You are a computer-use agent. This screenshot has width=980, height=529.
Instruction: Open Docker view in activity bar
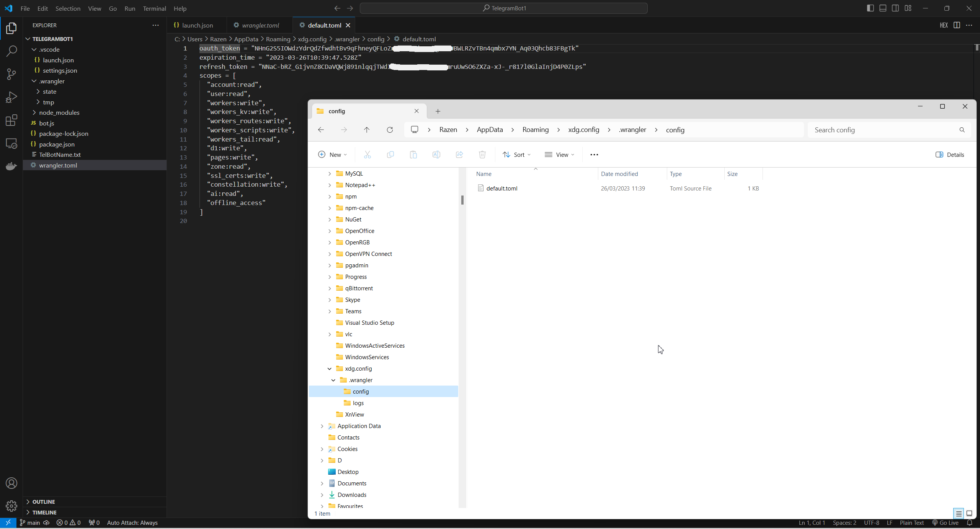point(11,166)
